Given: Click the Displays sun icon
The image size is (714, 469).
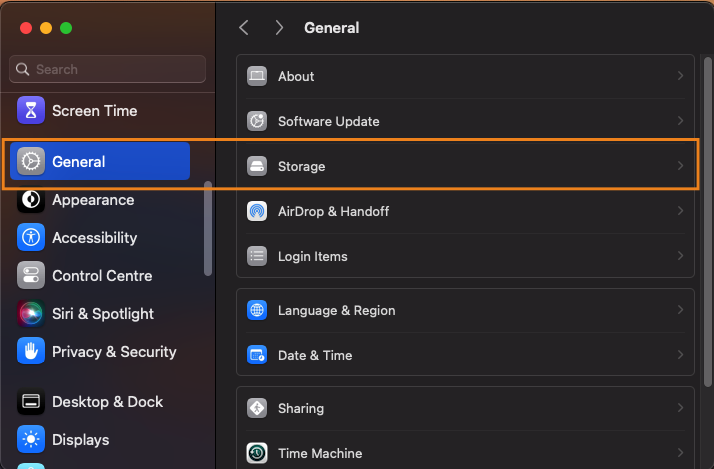Looking at the screenshot, I should 31,440.
